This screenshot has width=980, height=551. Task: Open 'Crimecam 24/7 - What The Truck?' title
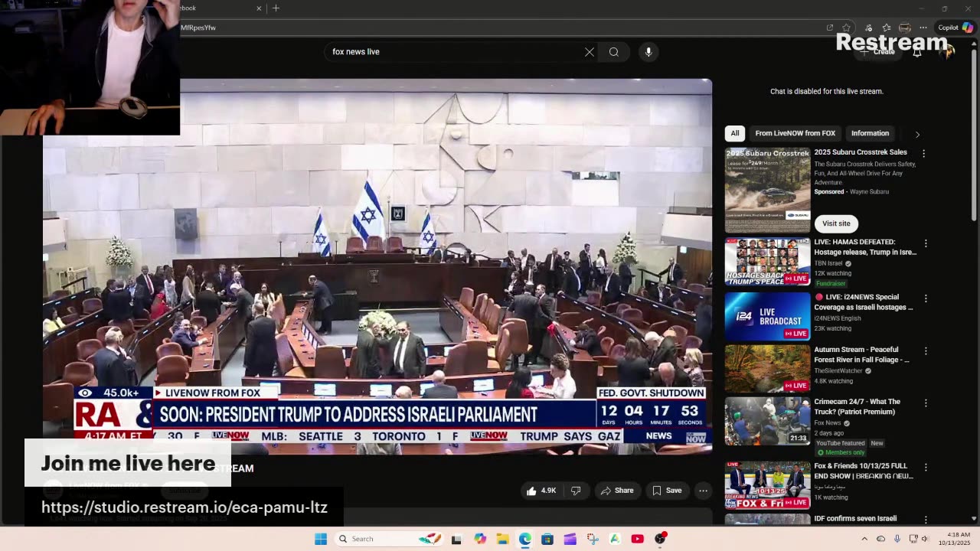click(857, 406)
